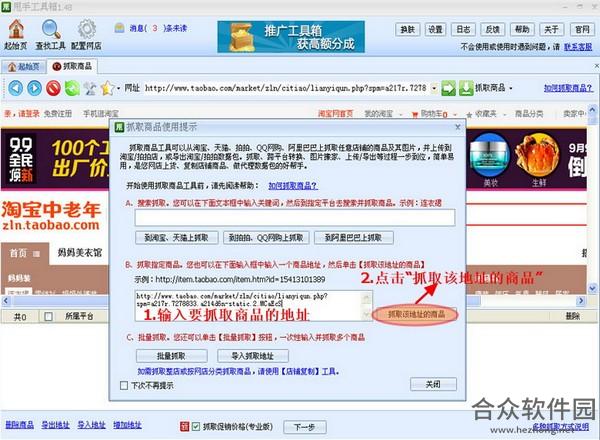Open the 推广工具箱 banner
This screenshot has height=440, width=600.
pyautogui.click(x=291, y=37)
